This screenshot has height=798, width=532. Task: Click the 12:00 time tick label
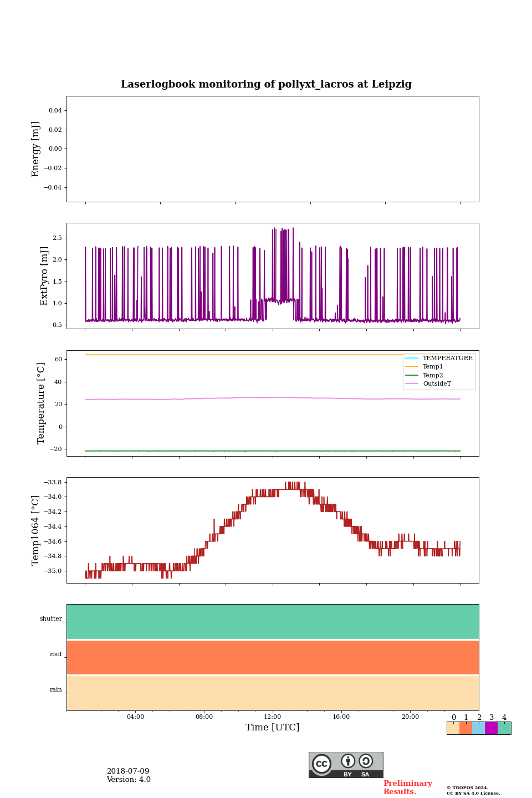(x=273, y=717)
